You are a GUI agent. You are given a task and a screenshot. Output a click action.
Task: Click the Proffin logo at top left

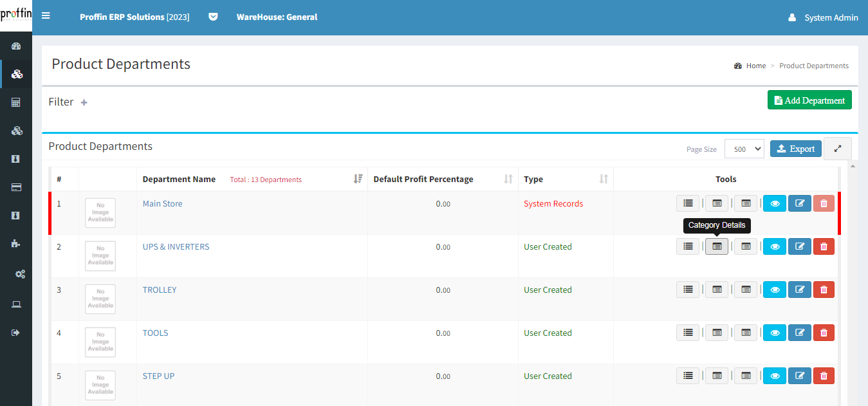tap(16, 15)
